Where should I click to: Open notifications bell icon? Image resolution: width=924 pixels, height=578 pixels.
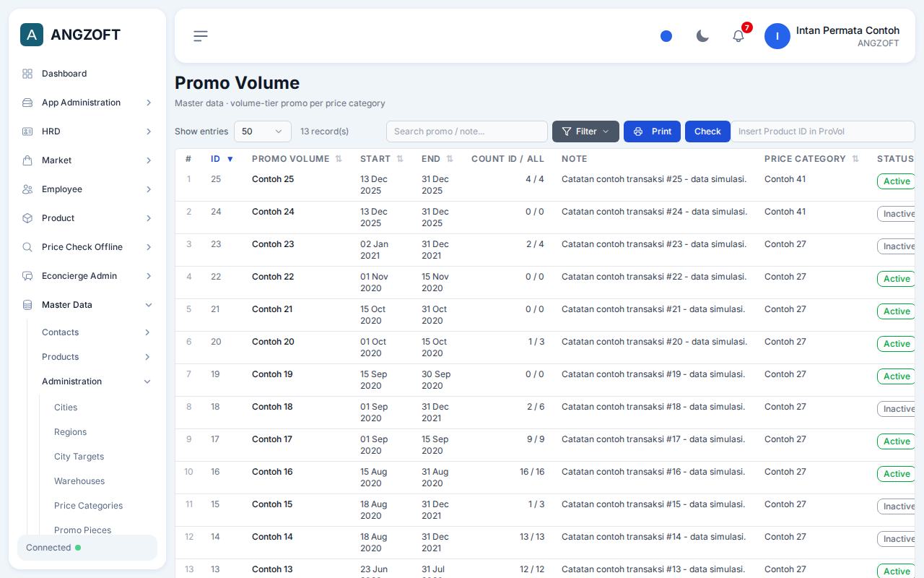(x=738, y=36)
